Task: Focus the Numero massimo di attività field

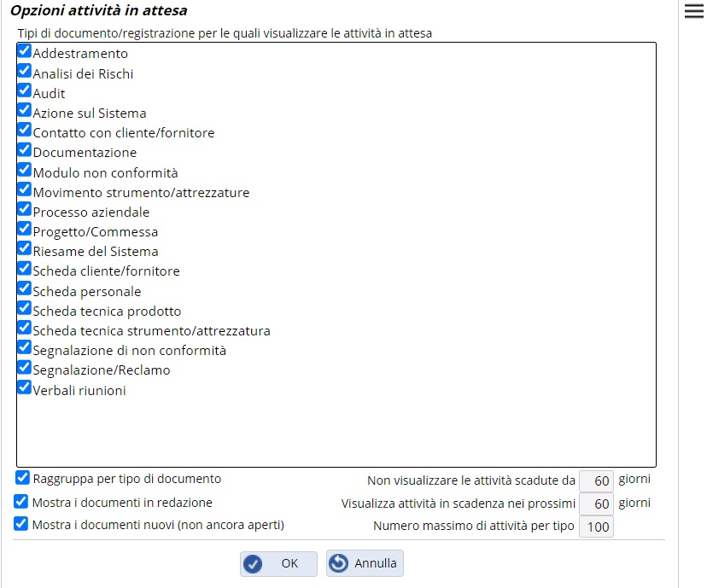Action: [x=596, y=527]
